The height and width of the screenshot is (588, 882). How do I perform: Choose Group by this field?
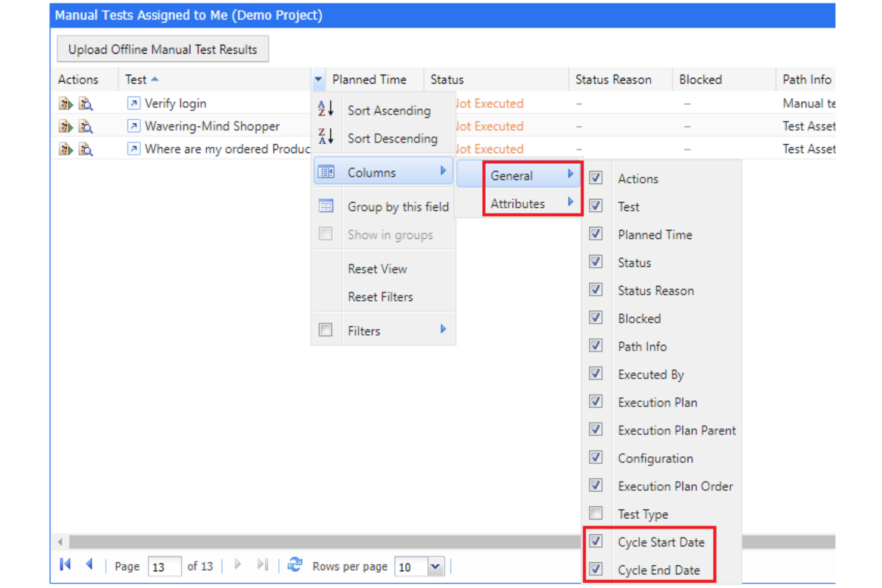pos(383,207)
